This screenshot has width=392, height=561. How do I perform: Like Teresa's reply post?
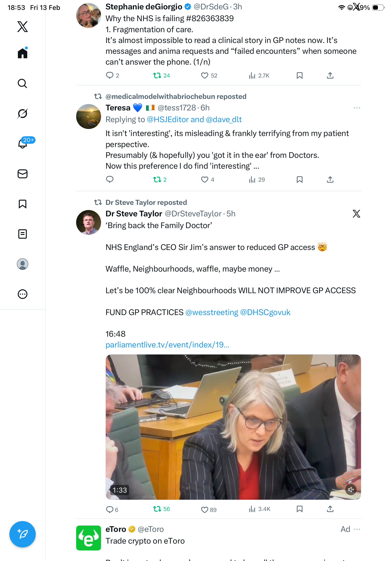coord(204,179)
